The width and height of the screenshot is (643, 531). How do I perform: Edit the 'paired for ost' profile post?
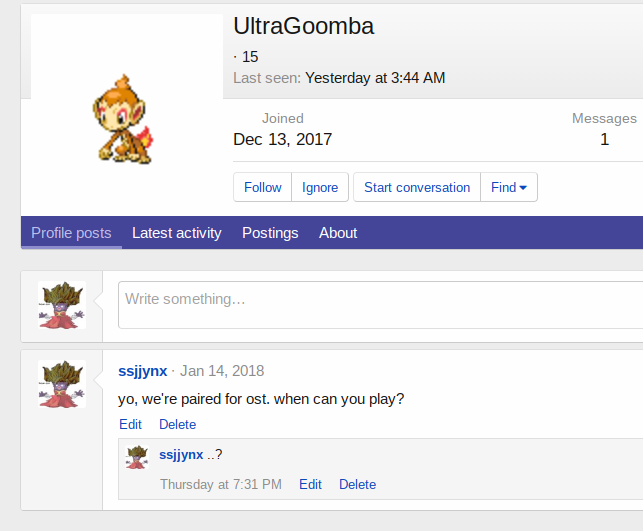point(130,424)
